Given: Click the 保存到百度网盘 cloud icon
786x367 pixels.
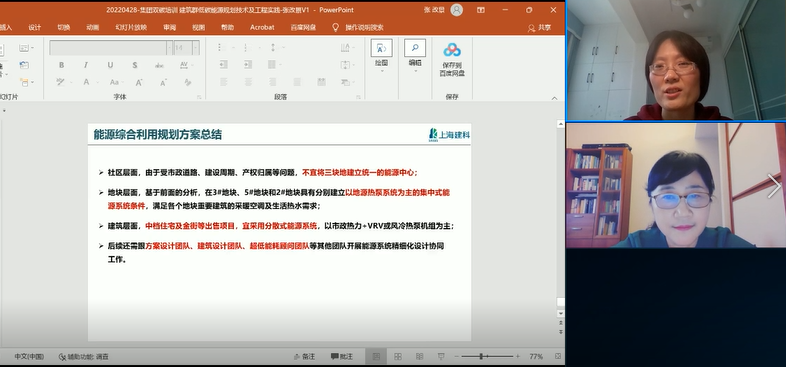Looking at the screenshot, I should coord(452,50).
